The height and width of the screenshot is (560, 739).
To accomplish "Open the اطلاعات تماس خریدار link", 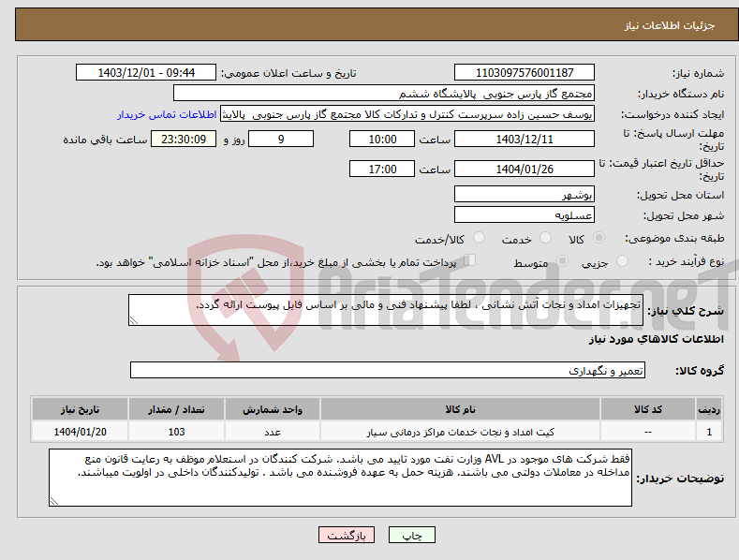I will click(167, 114).
